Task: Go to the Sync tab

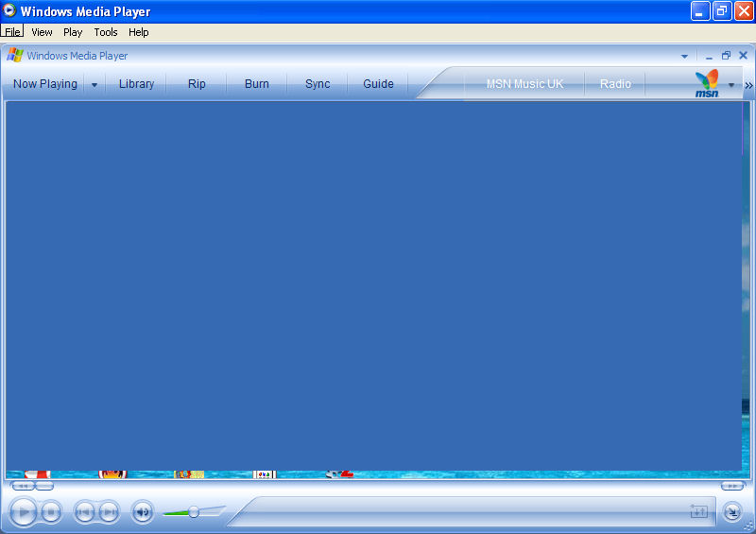Action: point(318,84)
